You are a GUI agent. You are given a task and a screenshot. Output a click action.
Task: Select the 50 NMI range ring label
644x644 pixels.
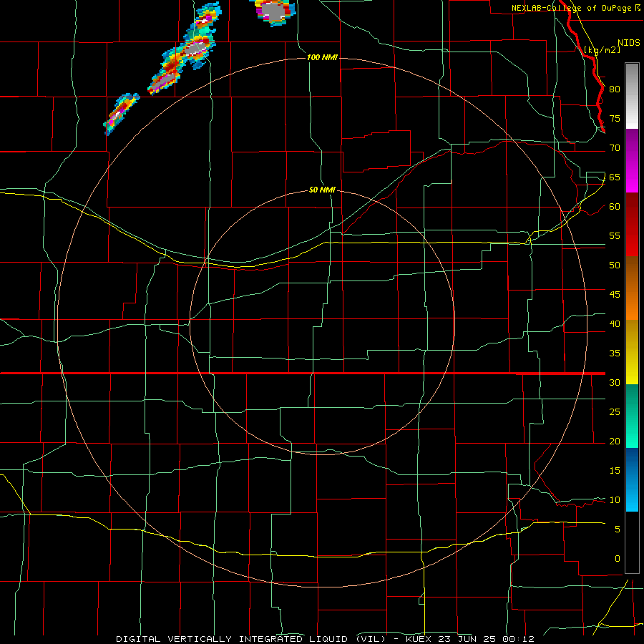tap(322, 190)
